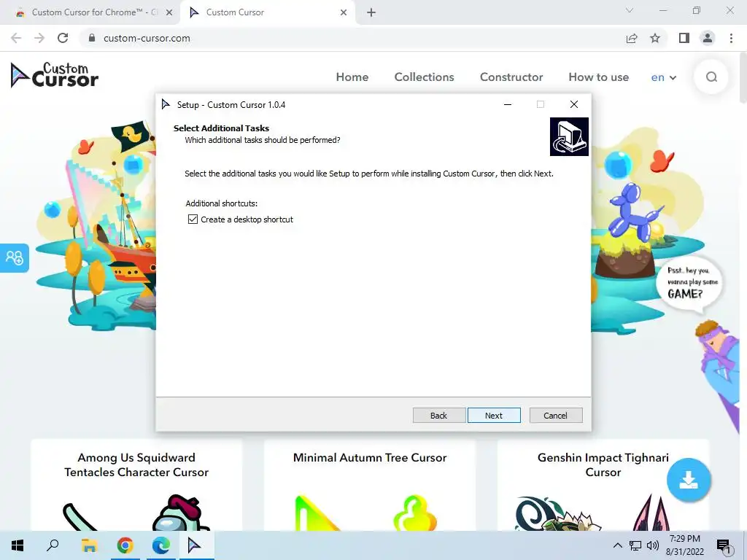
Task: Click the installer computer icon in the dialog header
Action: click(x=569, y=136)
